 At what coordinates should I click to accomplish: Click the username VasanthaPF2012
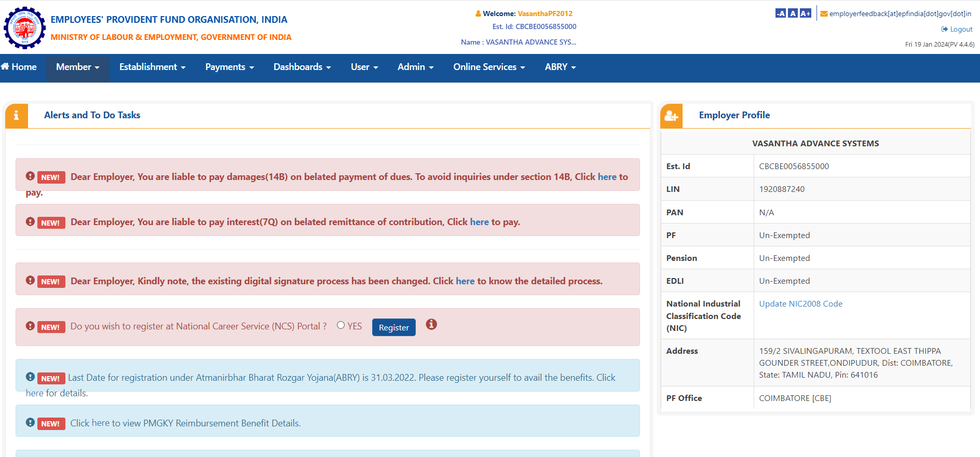pos(545,14)
